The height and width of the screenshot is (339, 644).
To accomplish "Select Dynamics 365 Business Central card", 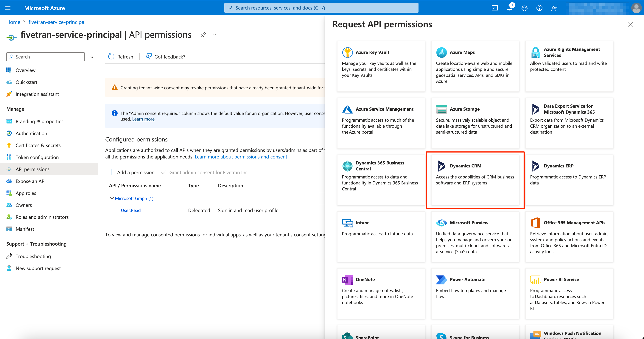I will coord(381,180).
